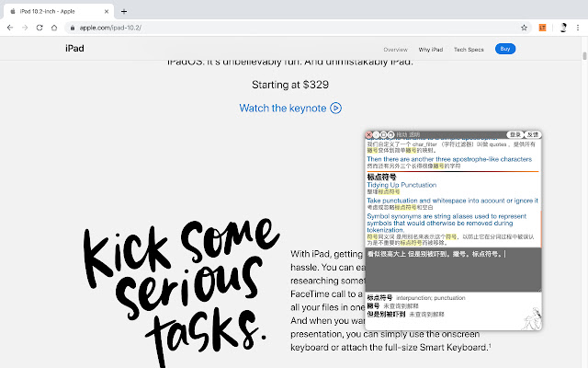Image resolution: width=588 pixels, height=368 pixels.
Task: Open the 'Then there are another three apostrophe-like characters' sentence
Action: coord(449,159)
